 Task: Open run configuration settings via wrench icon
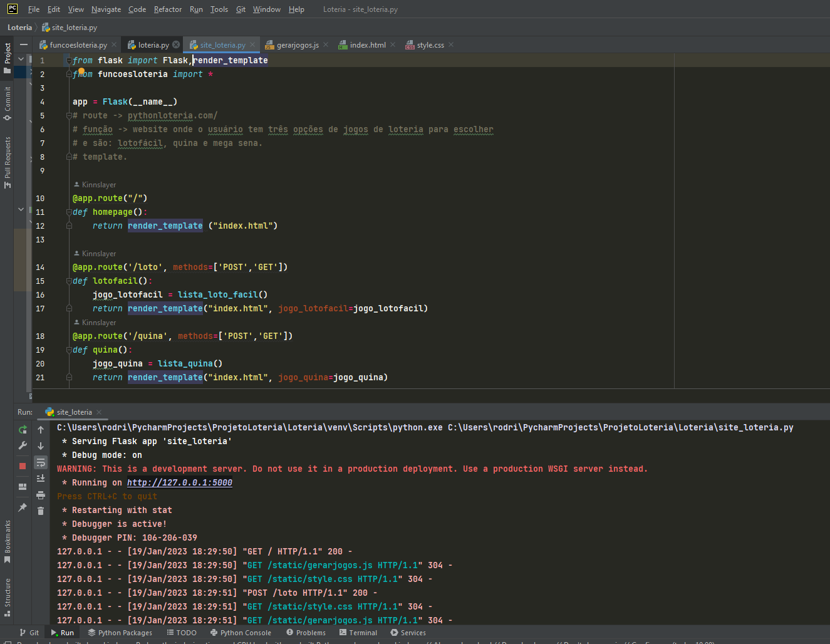(x=23, y=445)
